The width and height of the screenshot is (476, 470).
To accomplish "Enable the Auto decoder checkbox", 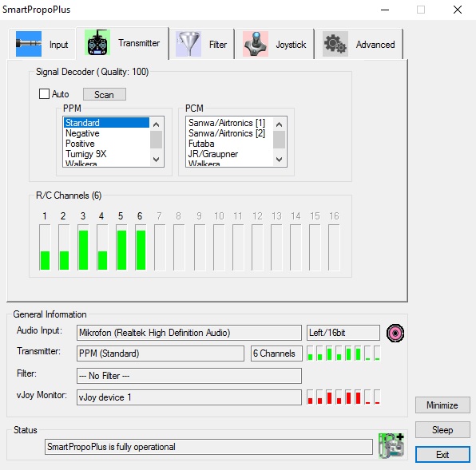I will 44,94.
